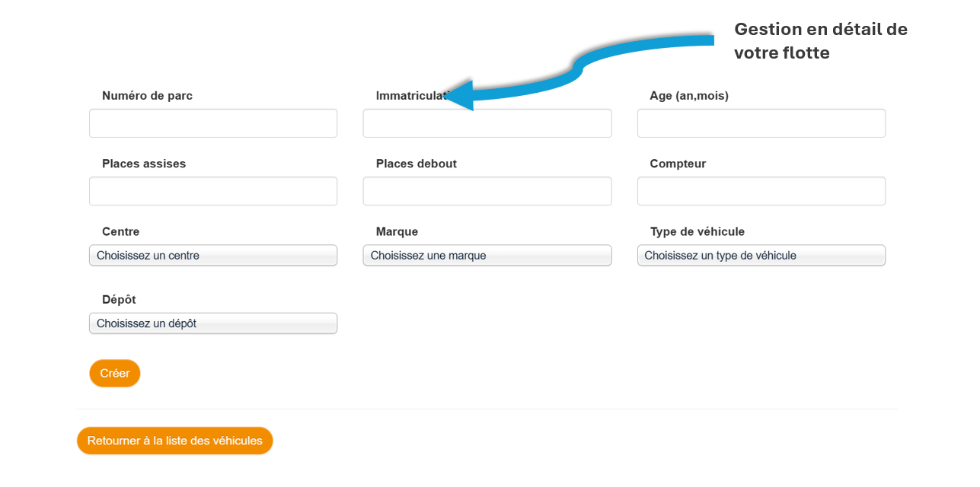The height and width of the screenshot is (487, 980).
Task: Click the Compteur text field
Action: 761,191
